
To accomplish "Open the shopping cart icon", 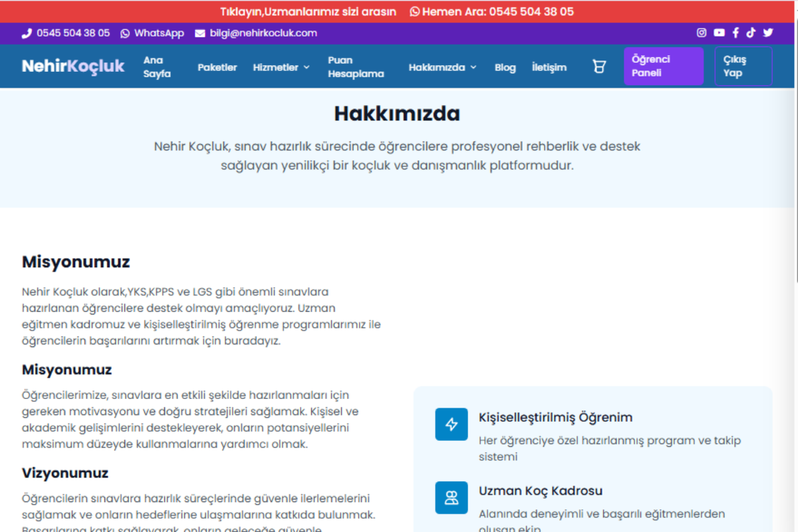I will coord(599,66).
